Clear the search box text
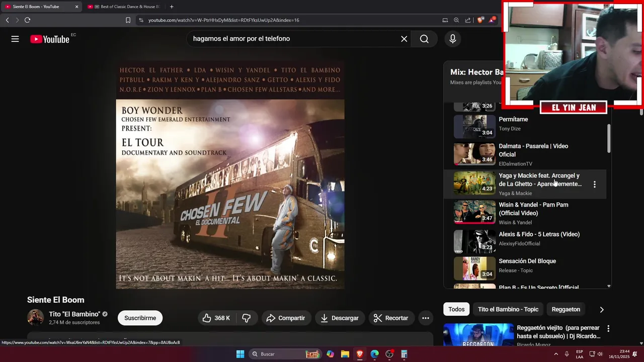The image size is (644, 362). 404,39
